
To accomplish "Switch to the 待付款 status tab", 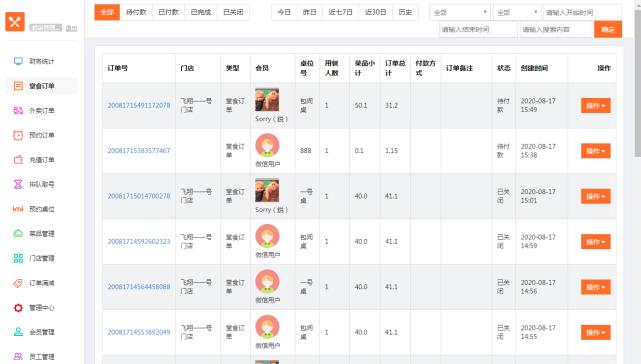I will point(136,12).
